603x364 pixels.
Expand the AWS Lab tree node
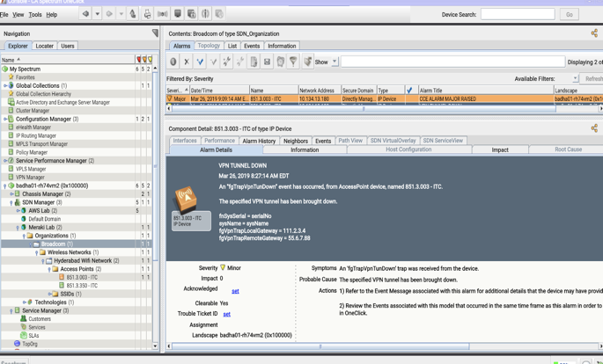[x=18, y=211]
